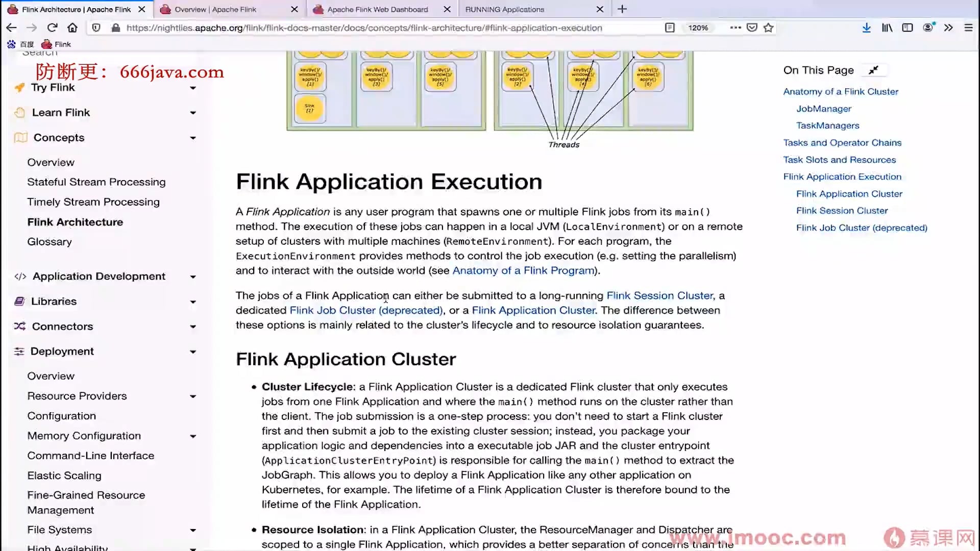This screenshot has width=980, height=551.
Task: Toggle reader view for the page
Action: pyautogui.click(x=669, y=28)
